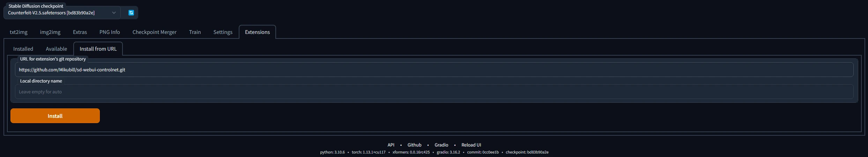Open the Stable Diffusion checkpoint dropdown

click(x=62, y=13)
